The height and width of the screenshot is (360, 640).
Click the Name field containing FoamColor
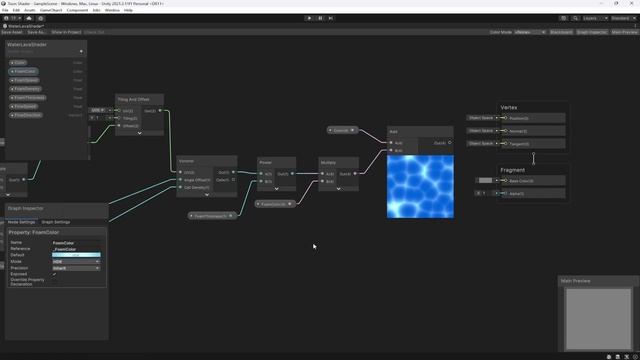click(76, 243)
